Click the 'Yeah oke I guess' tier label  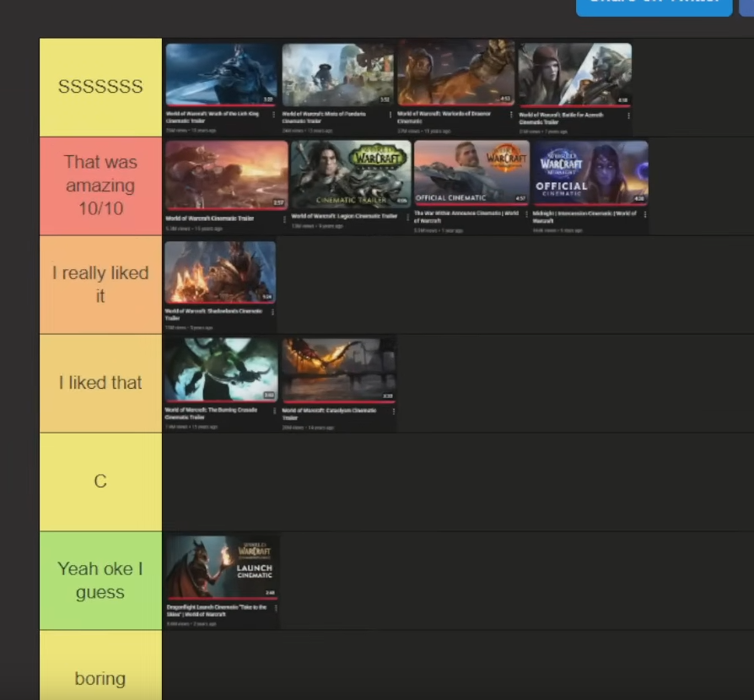[100, 580]
